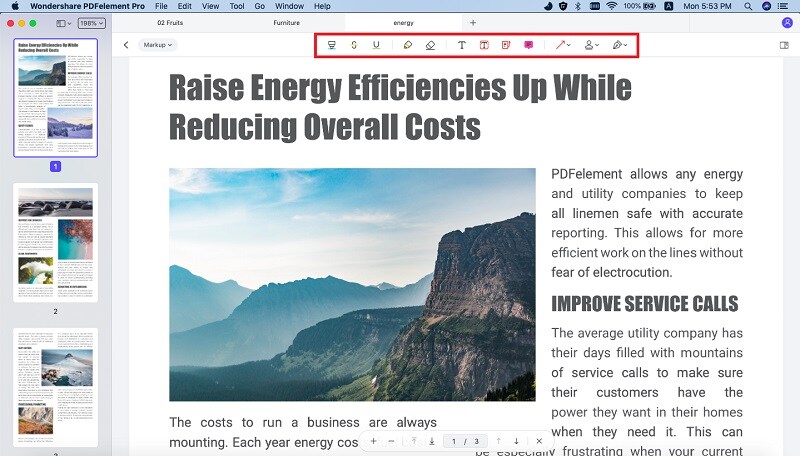Click the mountain landscape image
Screen dimensions: 800x456
coord(353,285)
